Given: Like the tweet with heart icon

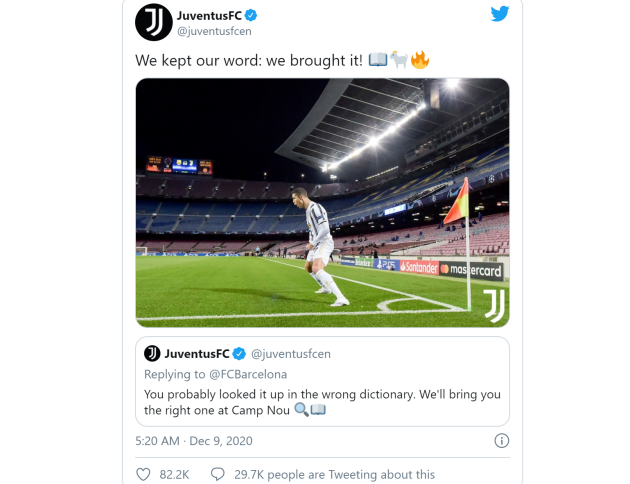Looking at the screenshot, I should click(144, 474).
